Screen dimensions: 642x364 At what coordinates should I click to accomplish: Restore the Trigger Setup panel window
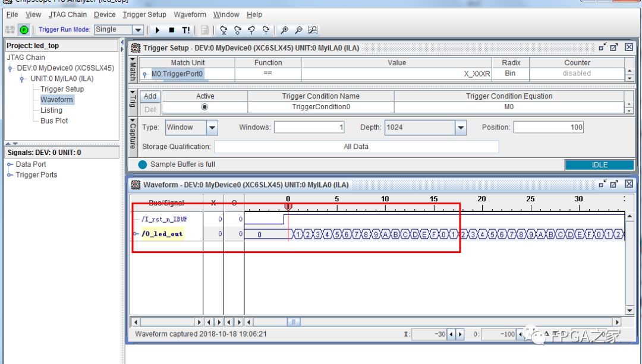(x=602, y=47)
